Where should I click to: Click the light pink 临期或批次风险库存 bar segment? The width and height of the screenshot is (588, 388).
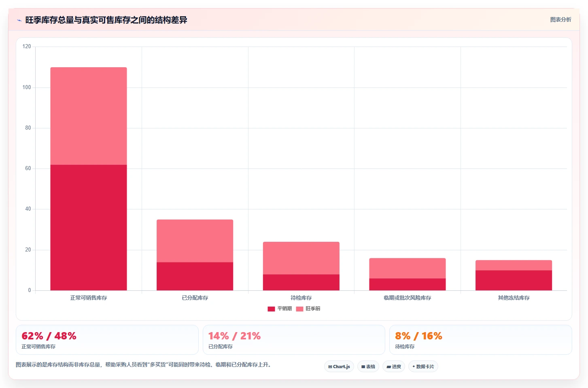408,268
